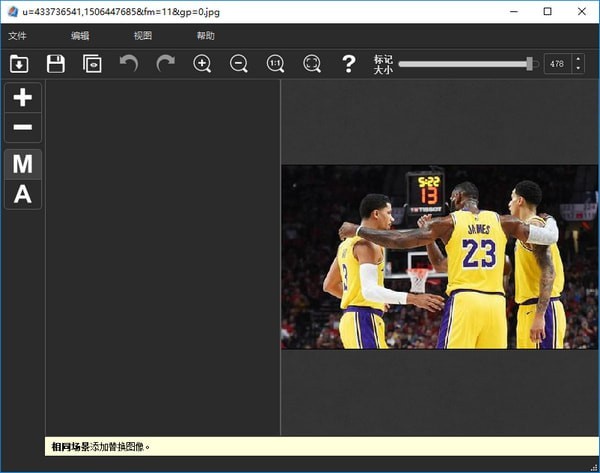Image resolution: width=600 pixels, height=473 pixels.
Task: Select the minus marker tool
Action: 23,128
